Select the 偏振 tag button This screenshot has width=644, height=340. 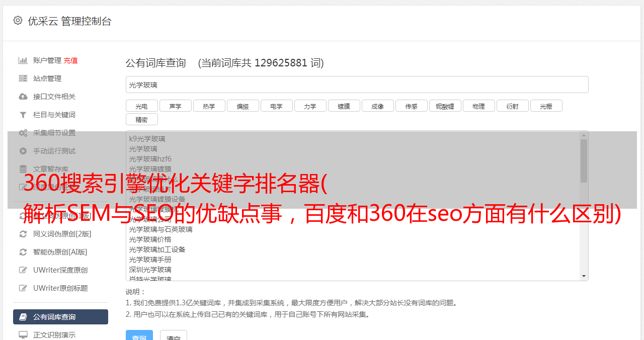(x=243, y=106)
